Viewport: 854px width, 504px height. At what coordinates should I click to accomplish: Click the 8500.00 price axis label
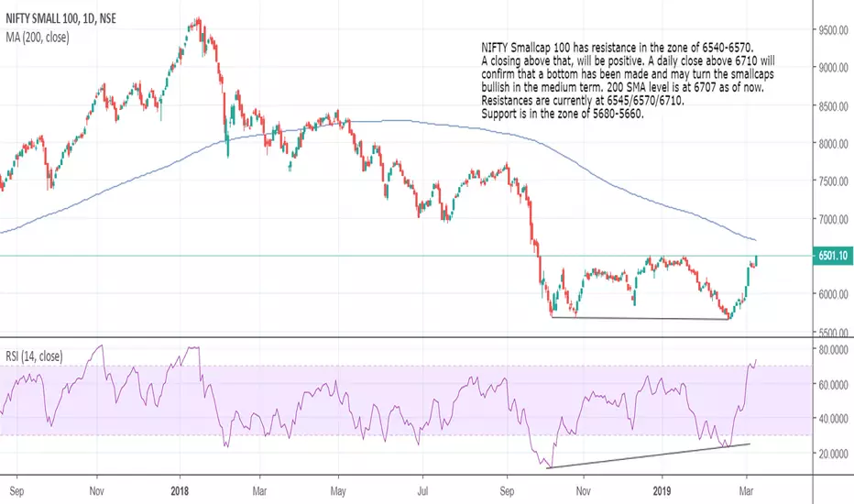(833, 106)
